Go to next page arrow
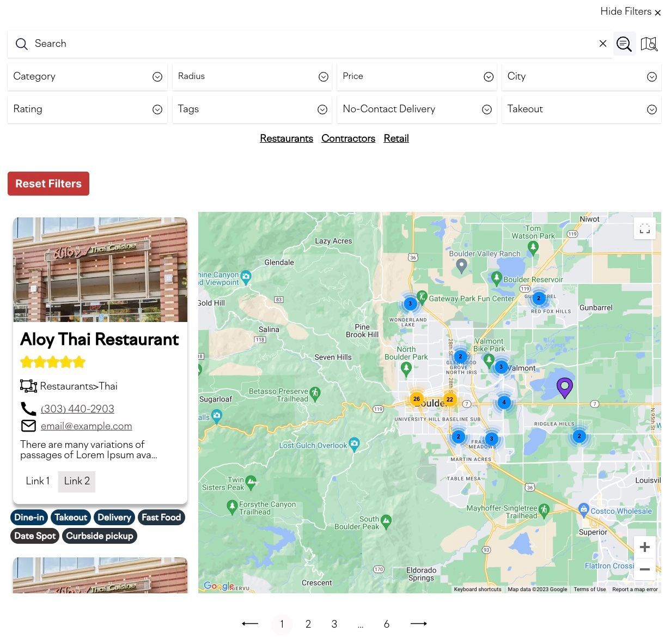671x644 pixels. 419,624
